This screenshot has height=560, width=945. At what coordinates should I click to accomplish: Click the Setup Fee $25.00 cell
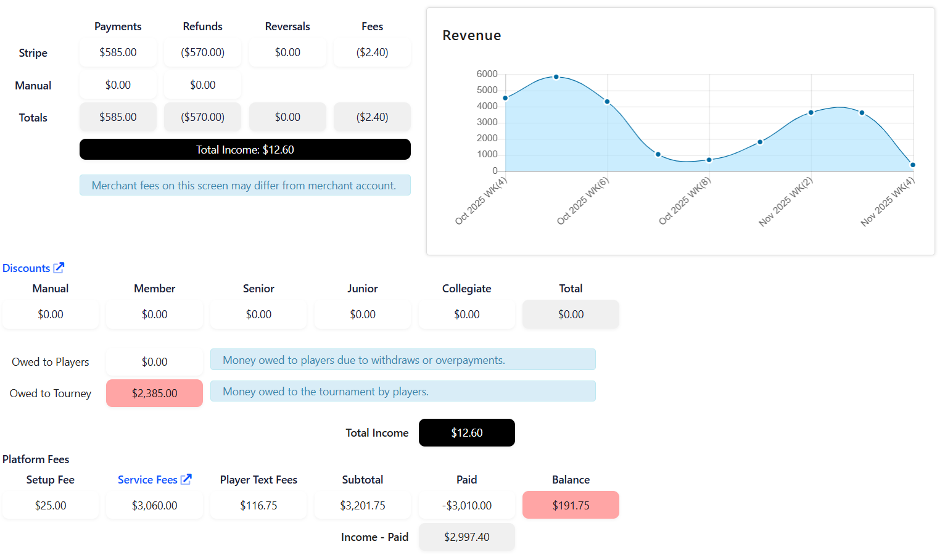(x=51, y=506)
